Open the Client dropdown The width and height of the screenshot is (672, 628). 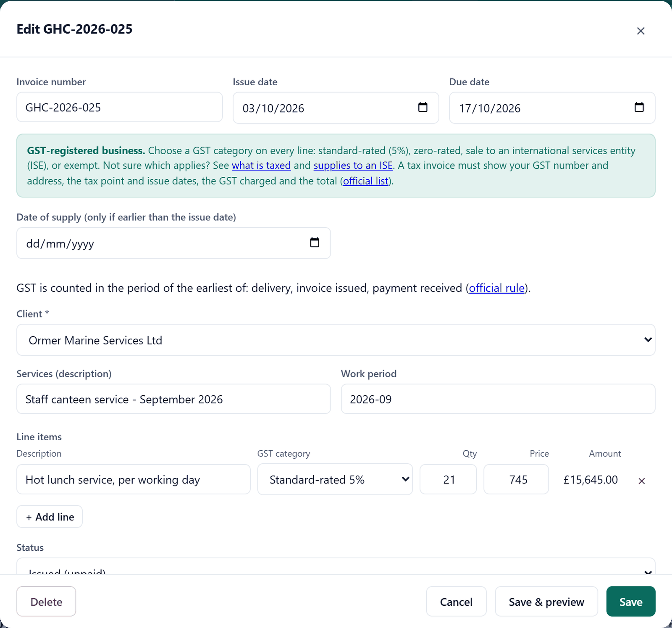tap(336, 340)
